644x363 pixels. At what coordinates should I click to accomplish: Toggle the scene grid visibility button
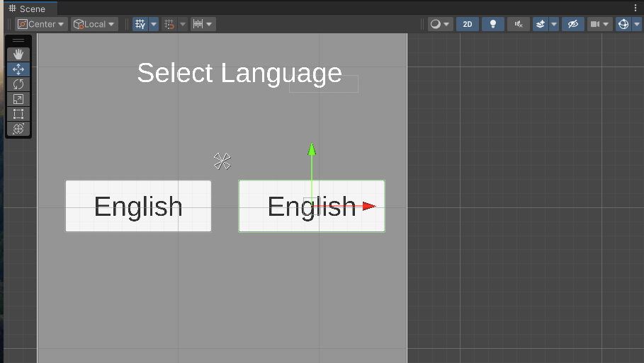click(x=140, y=24)
